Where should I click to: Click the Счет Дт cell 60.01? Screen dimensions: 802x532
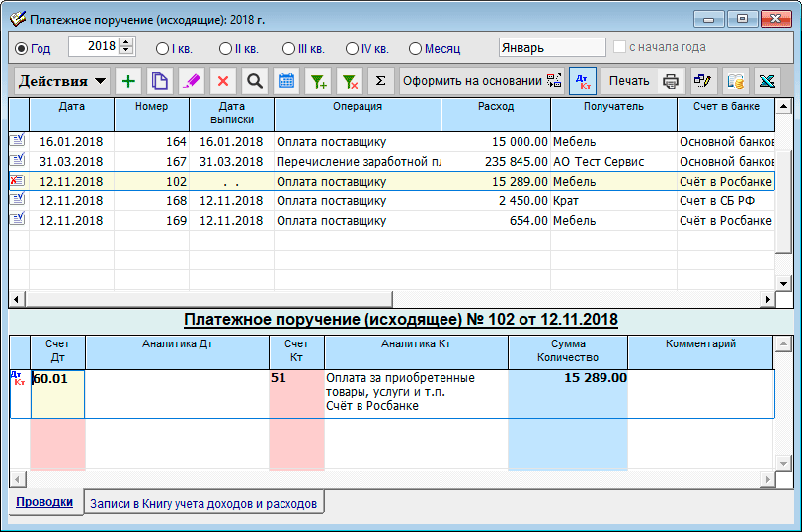pyautogui.click(x=58, y=395)
